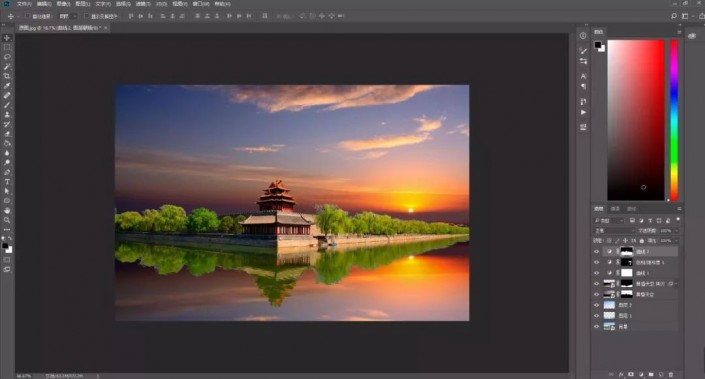Toggle the Auto-Select checkbox
The height and width of the screenshot is (379, 705).
(28, 16)
